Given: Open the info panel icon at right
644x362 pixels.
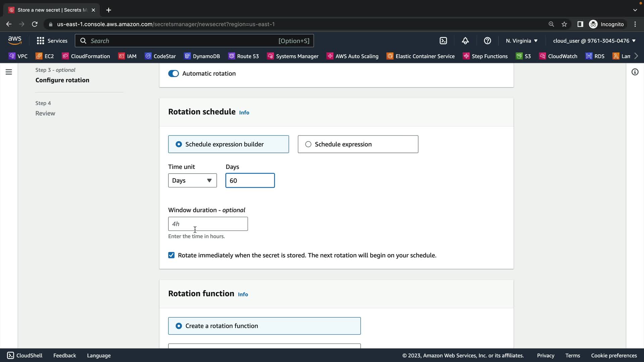Looking at the screenshot, I should pyautogui.click(x=635, y=72).
